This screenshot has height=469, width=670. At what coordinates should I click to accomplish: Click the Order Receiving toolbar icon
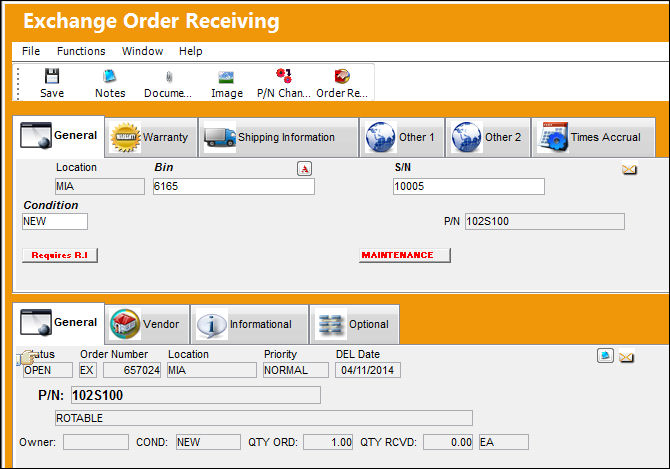click(x=342, y=76)
